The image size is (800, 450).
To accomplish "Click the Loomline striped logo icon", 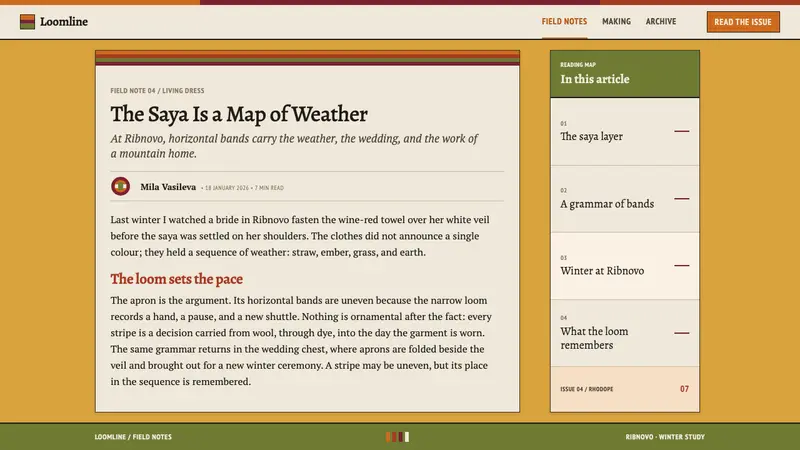I will [28, 21].
